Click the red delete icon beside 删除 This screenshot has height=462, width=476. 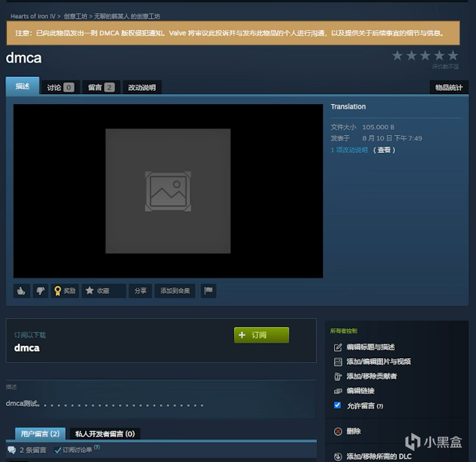click(x=338, y=431)
